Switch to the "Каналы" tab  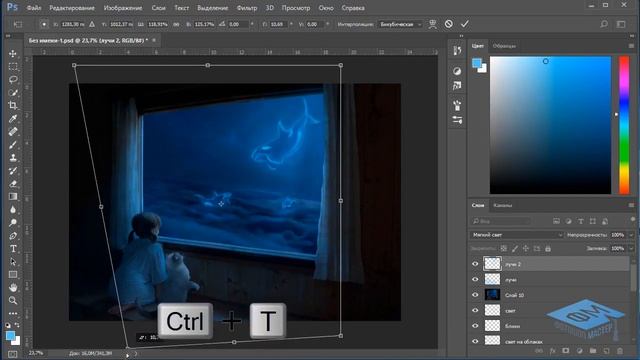pyautogui.click(x=502, y=205)
